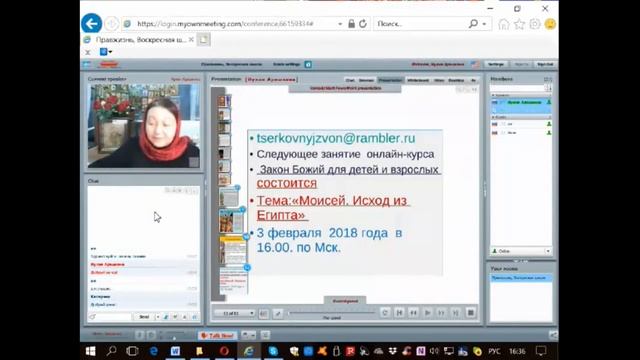The width and height of the screenshot is (640, 360).
Task: Adjust the presentation speed slider
Action: (x=331, y=313)
